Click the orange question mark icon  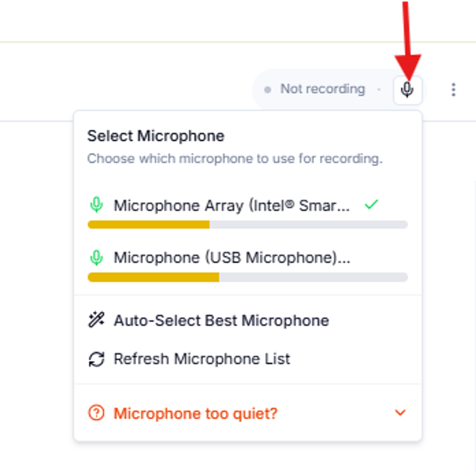coord(96,413)
